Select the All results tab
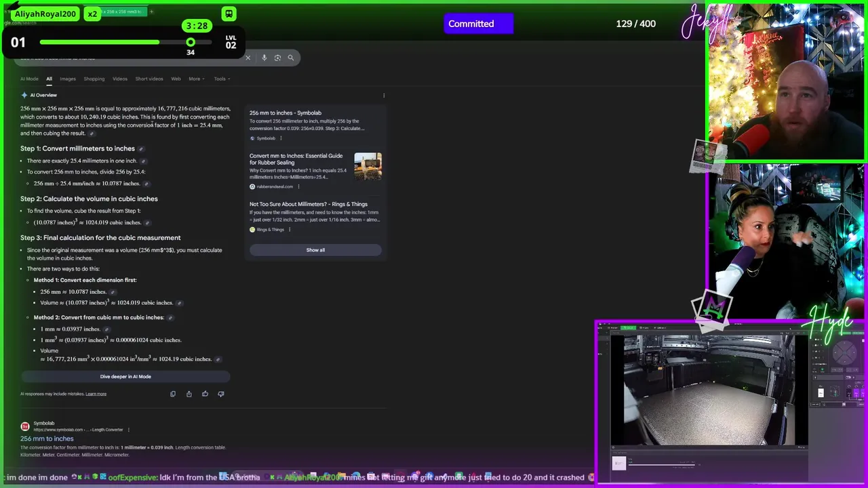Screen dimensions: 868x488 [49, 79]
